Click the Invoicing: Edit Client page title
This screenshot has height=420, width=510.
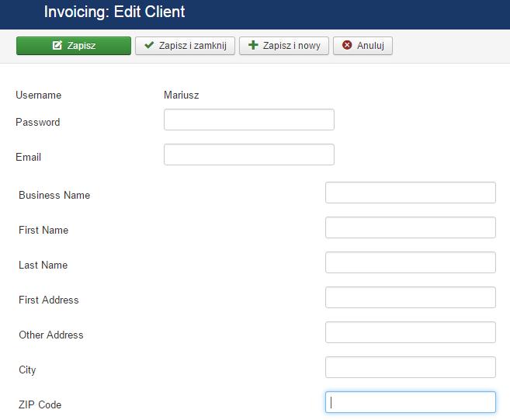click(x=114, y=12)
